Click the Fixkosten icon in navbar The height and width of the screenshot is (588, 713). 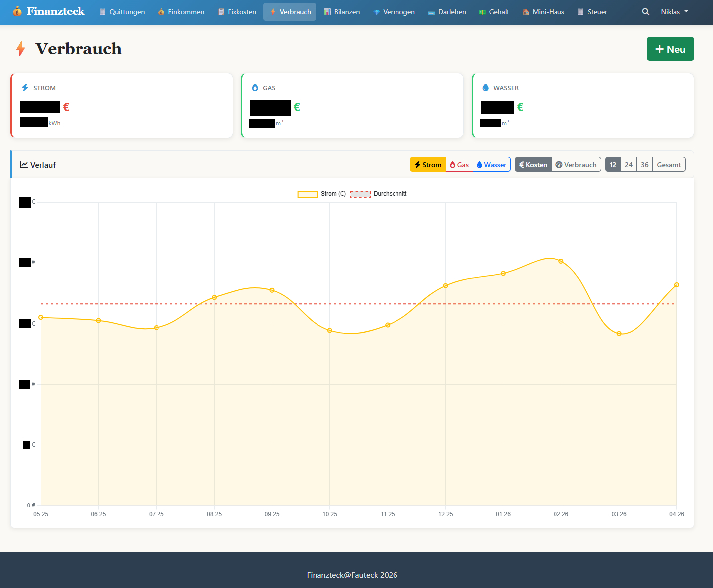[221, 12]
